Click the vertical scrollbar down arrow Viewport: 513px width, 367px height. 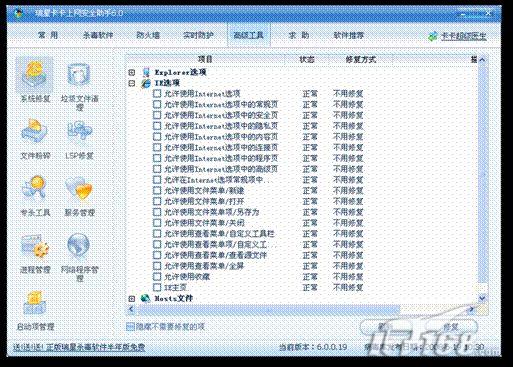point(482,298)
